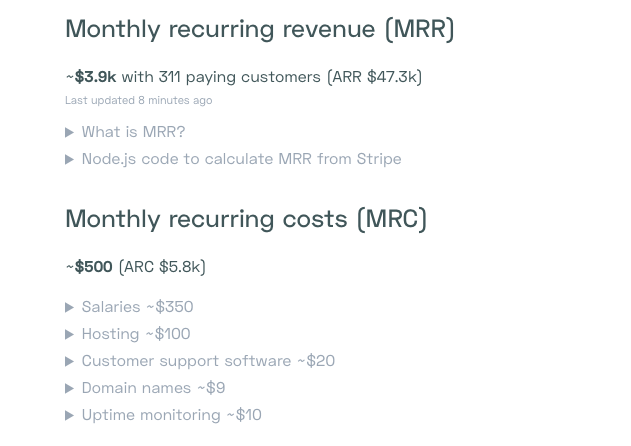Image resolution: width=631 pixels, height=446 pixels.
Task: Click the arrow marker beside Uptime monitoring
Action: pyautogui.click(x=70, y=415)
